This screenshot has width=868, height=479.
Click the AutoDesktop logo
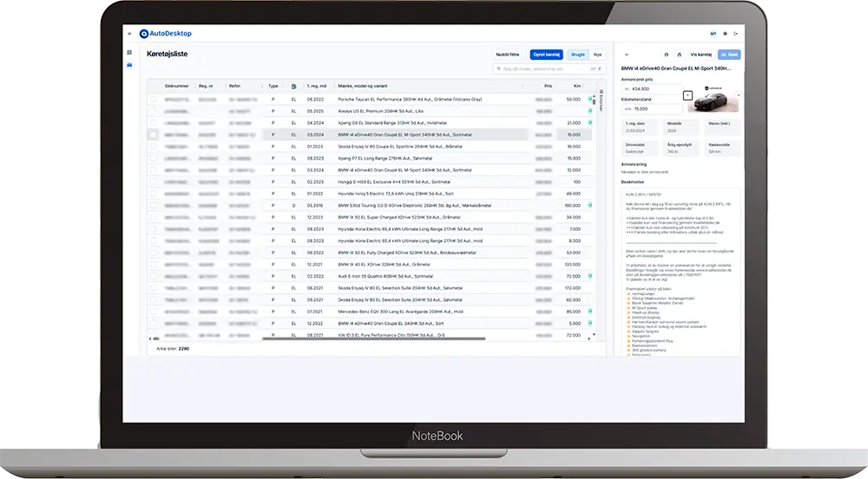click(x=166, y=34)
